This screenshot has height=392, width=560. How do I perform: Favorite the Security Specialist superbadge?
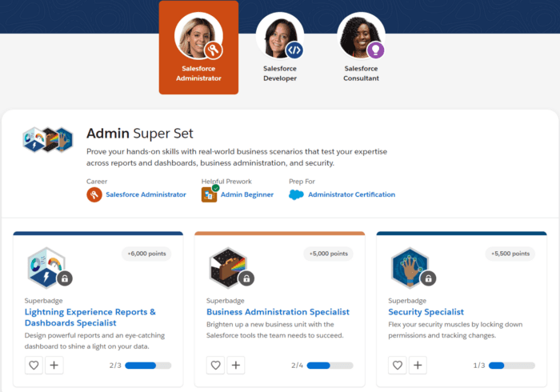click(x=398, y=366)
